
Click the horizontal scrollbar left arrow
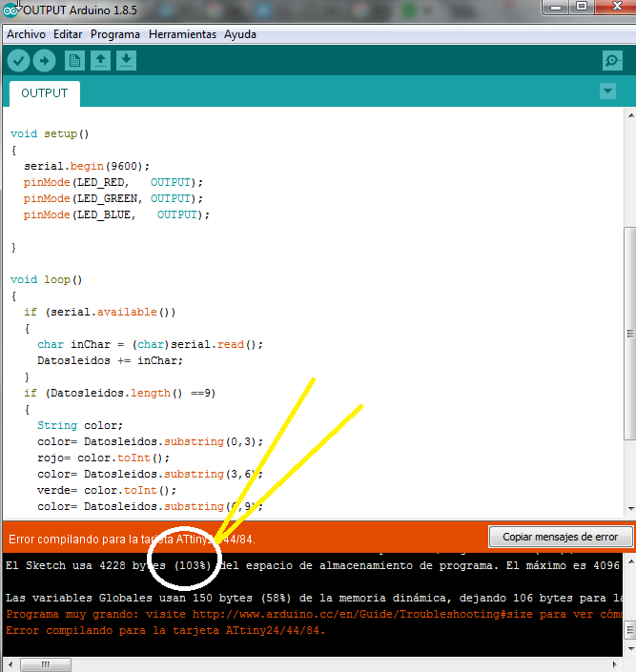[x=10, y=664]
